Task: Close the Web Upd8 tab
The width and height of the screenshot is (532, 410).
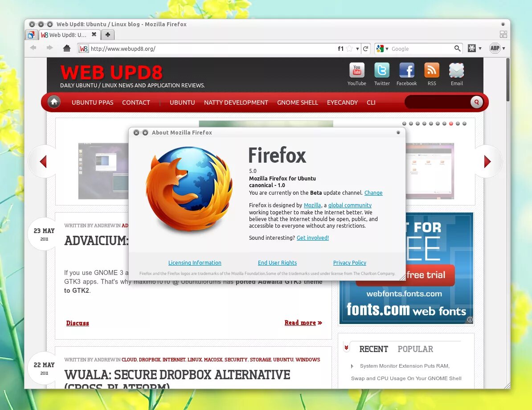Action: tap(94, 34)
